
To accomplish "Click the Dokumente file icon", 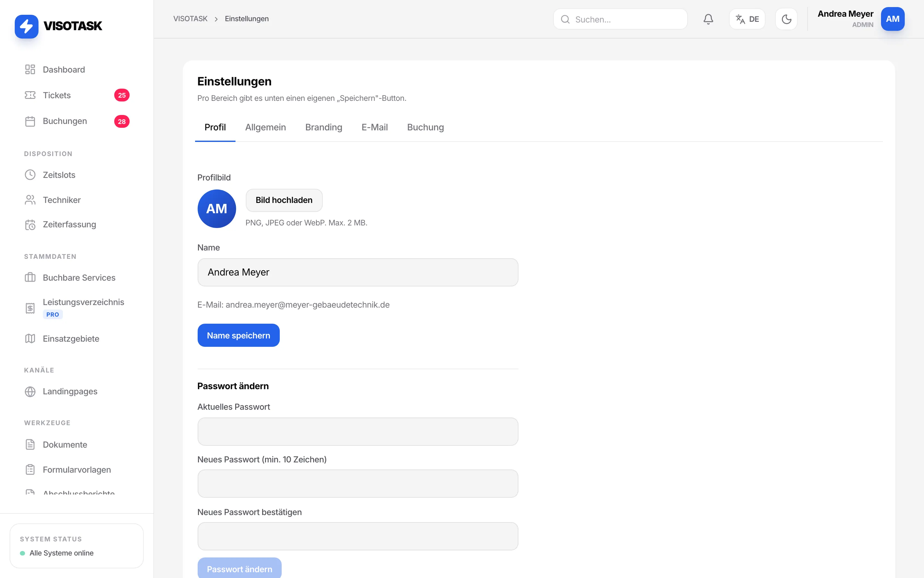I will [x=30, y=445].
